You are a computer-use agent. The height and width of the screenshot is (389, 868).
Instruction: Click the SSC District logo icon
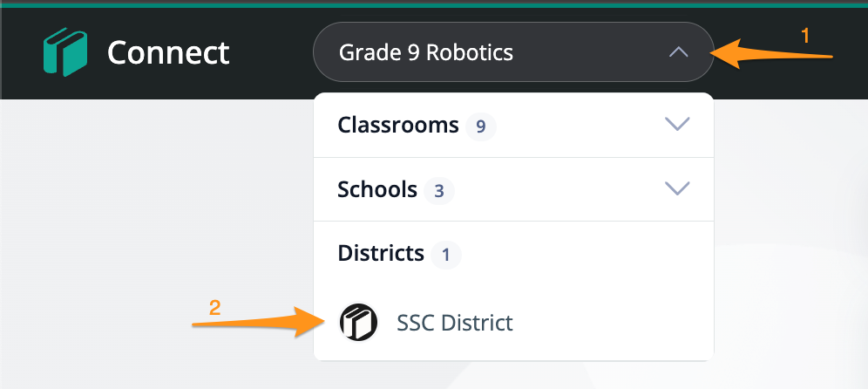point(358,323)
